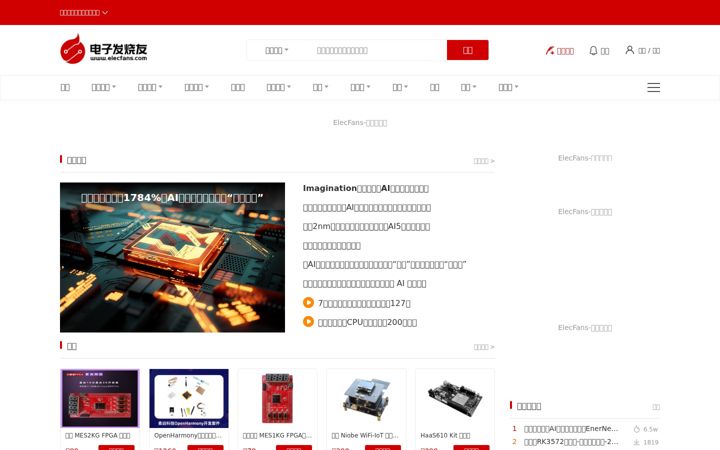This screenshot has width=720, height=450.
Task: Click the download icon beside 1819
Action: point(636,442)
